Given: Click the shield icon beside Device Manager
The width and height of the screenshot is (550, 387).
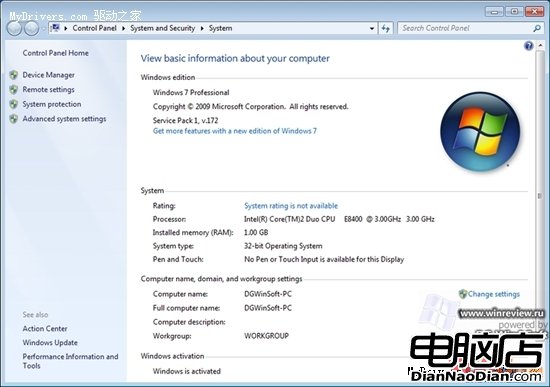Looking at the screenshot, I should (x=14, y=75).
